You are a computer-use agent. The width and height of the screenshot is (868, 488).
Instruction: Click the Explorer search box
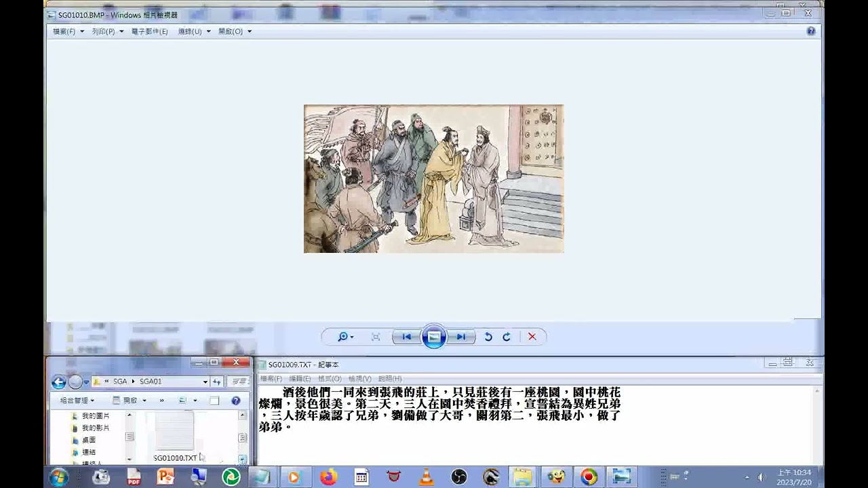[237, 382]
